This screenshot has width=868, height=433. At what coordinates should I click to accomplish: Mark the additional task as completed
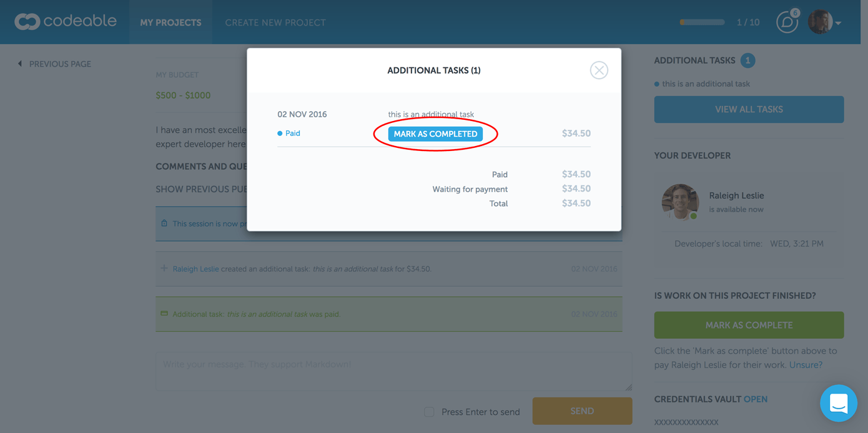point(435,134)
